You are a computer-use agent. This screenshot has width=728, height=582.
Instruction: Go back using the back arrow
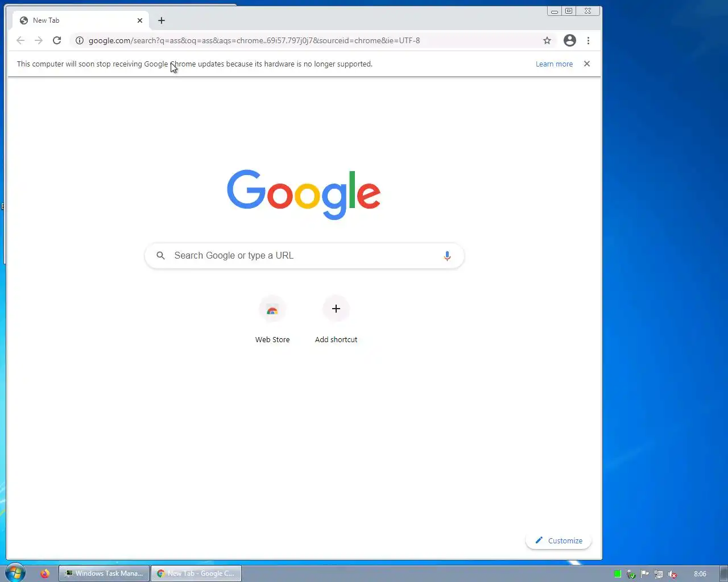click(20, 40)
